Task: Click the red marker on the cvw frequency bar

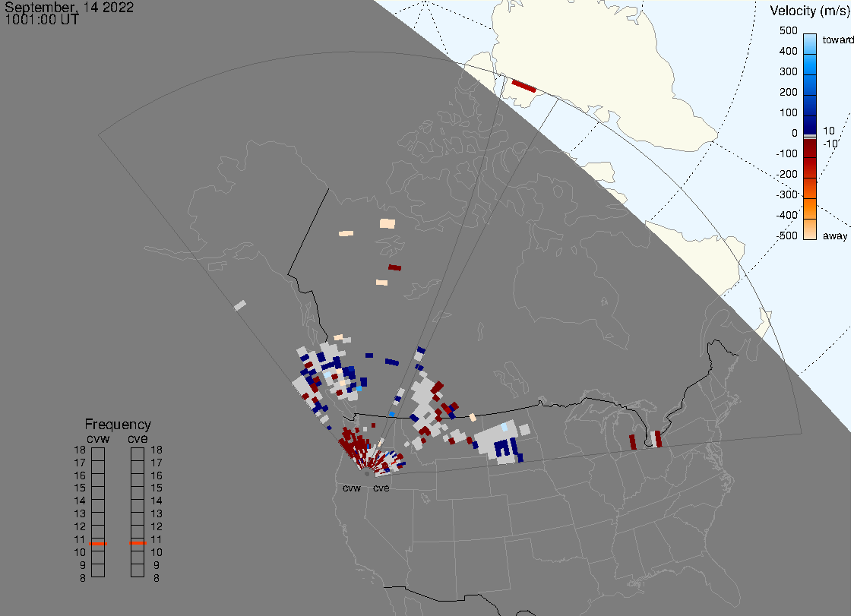Action: 98,544
